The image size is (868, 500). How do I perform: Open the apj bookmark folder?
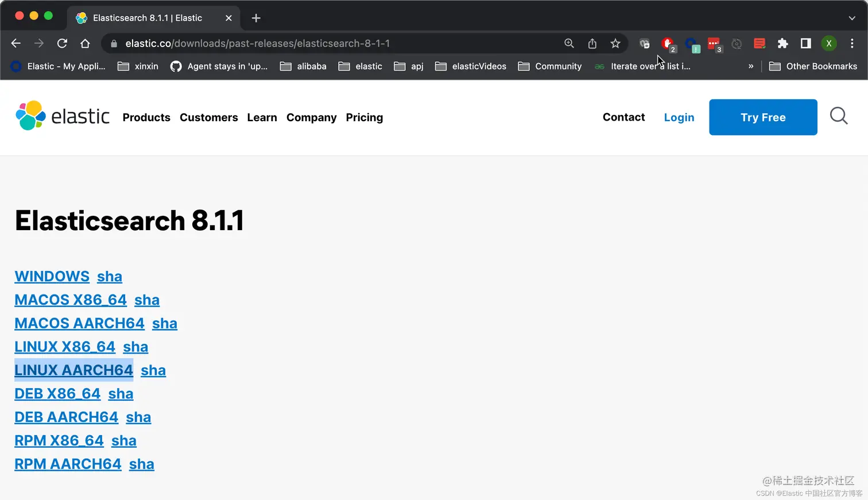pyautogui.click(x=409, y=67)
